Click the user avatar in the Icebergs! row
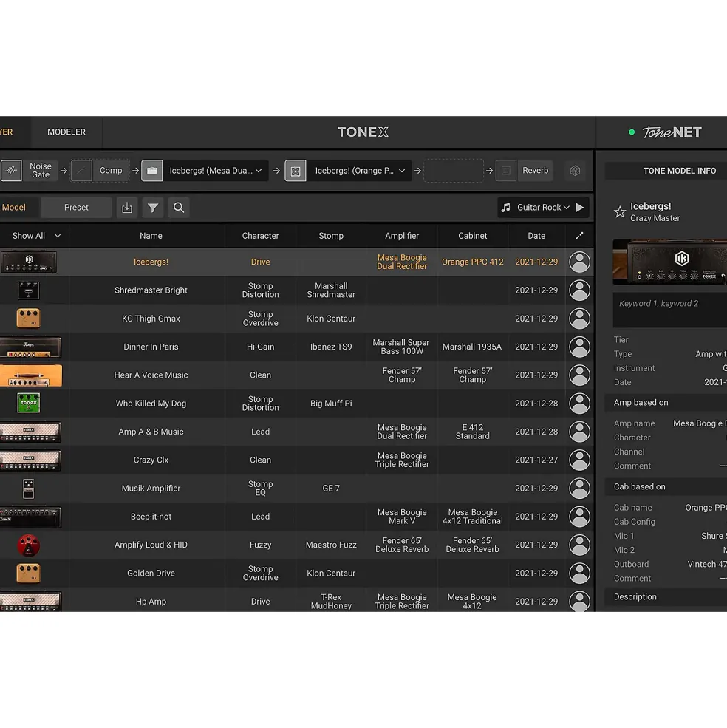 580,262
